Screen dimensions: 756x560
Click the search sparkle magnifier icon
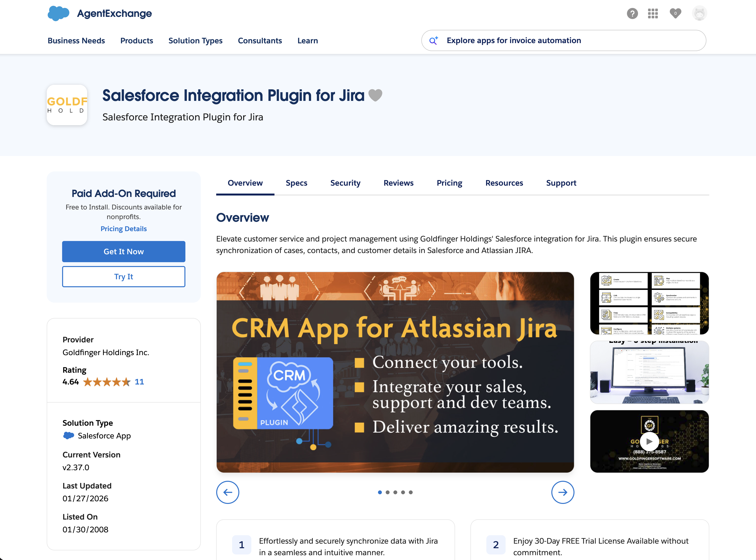coord(434,41)
